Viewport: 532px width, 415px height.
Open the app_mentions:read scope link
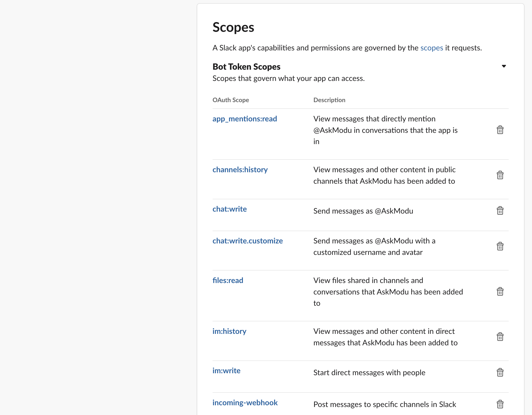[245, 119]
